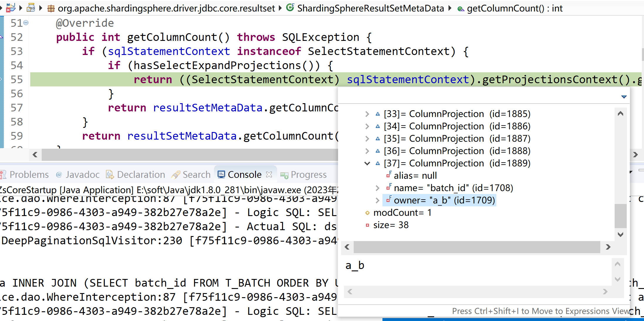Image resolution: width=644 pixels, height=321 pixels.
Task: Click the Javadoc @ icon
Action: 60,174
